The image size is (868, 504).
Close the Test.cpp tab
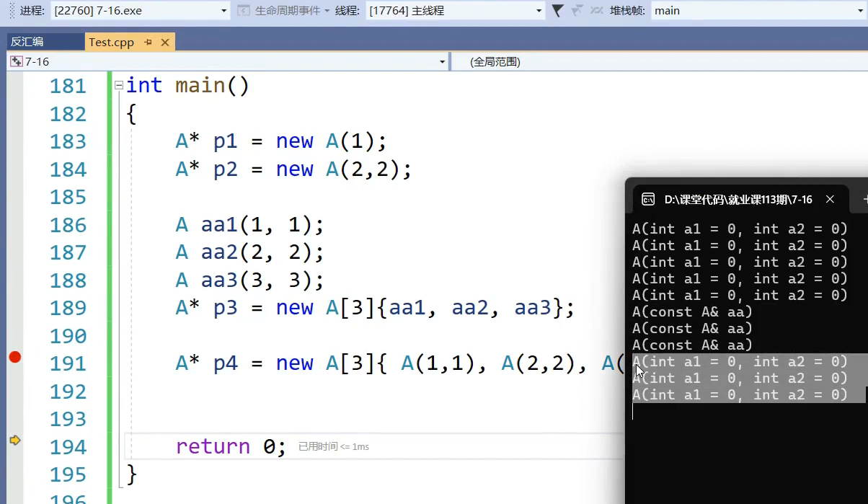click(x=165, y=43)
